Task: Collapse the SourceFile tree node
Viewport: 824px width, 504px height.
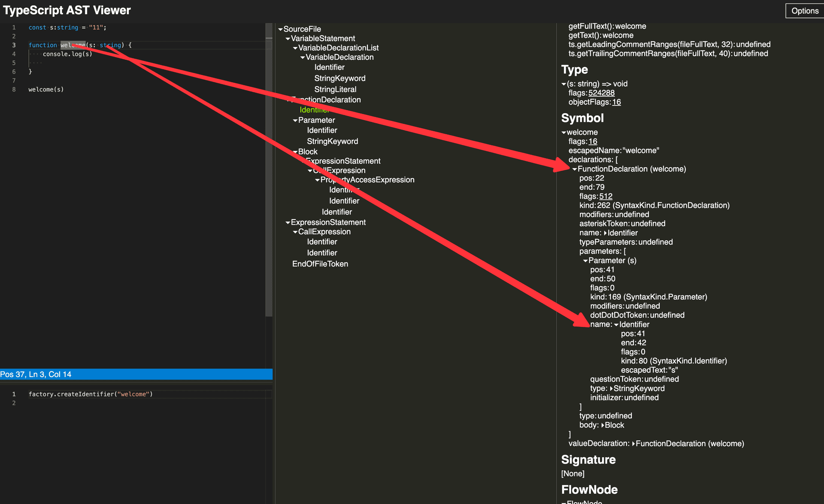Action: click(280, 30)
